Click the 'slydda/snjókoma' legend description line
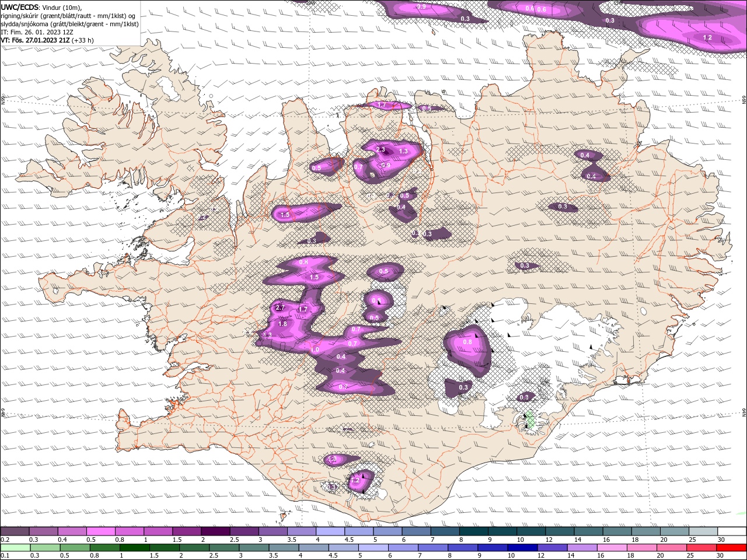 pos(70,24)
